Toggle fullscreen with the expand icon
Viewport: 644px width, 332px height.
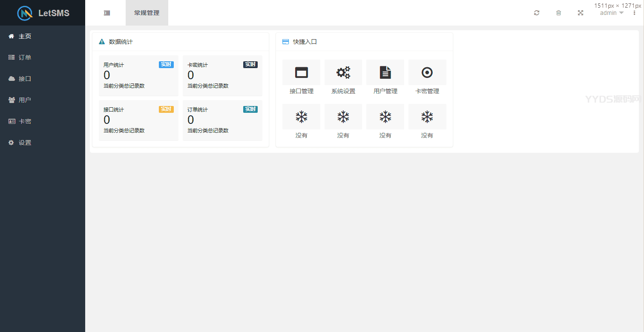tap(580, 13)
